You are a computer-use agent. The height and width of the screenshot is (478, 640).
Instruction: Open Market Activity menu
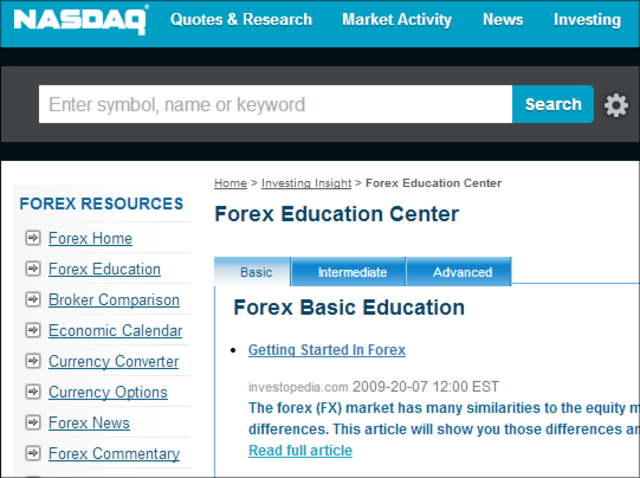pos(397,20)
